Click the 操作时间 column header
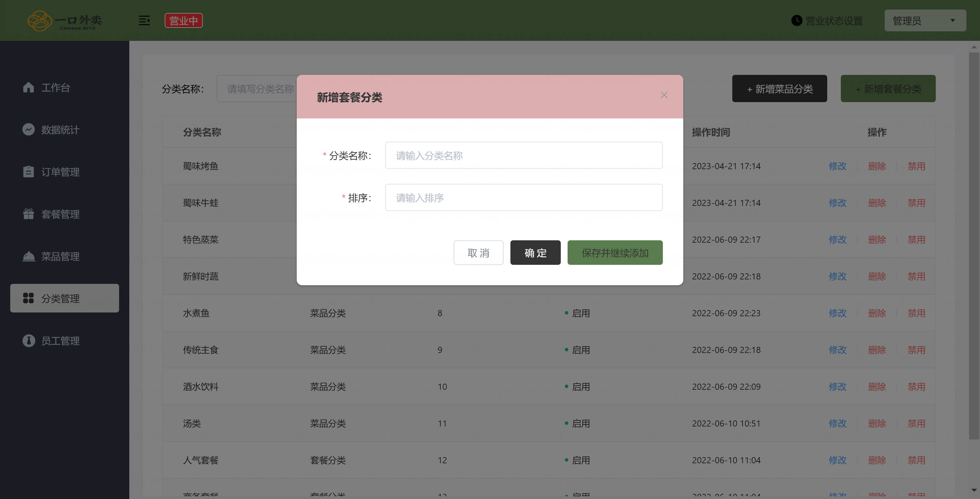The width and height of the screenshot is (980, 499). coord(710,132)
